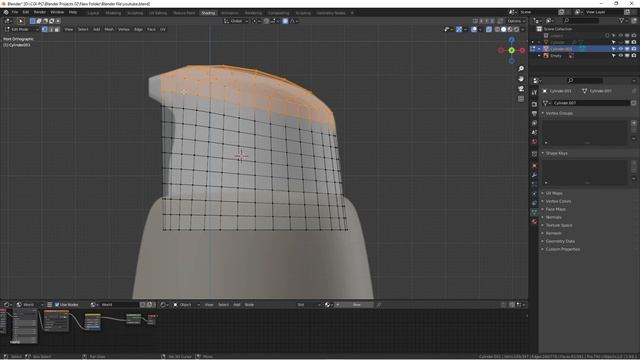Screen dimensions: 640x360
Task: Open the Node menu in shader editor
Action: pyautogui.click(x=249, y=304)
